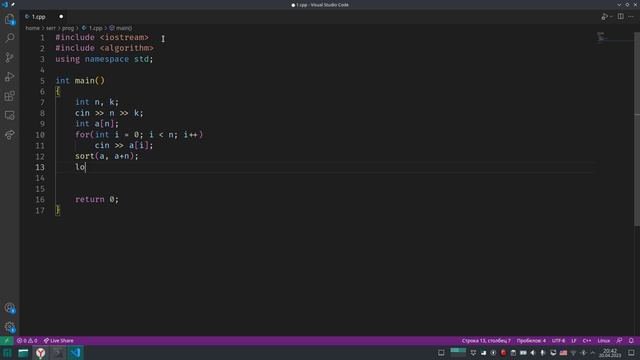The width and height of the screenshot is (640, 360).
Task: Click 'using namespace std;' line
Action: (104, 59)
